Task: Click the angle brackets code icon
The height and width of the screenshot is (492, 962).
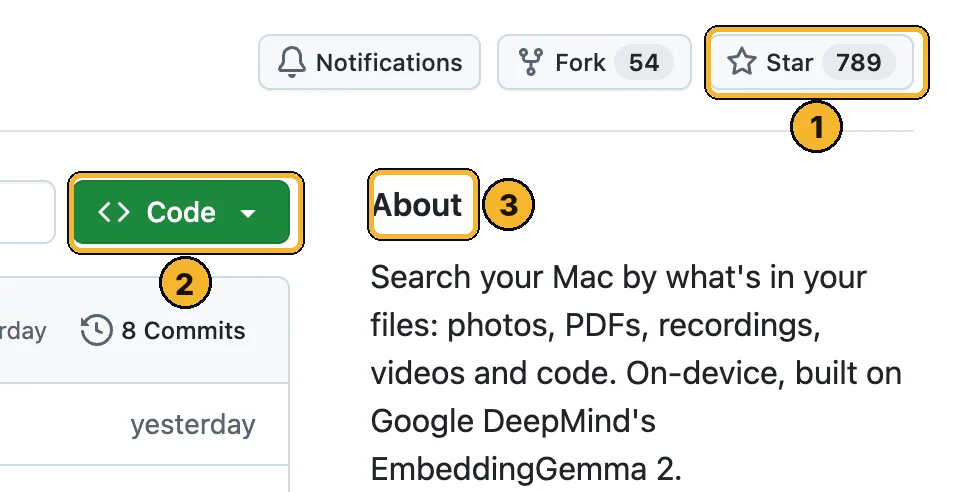Action: [114, 212]
